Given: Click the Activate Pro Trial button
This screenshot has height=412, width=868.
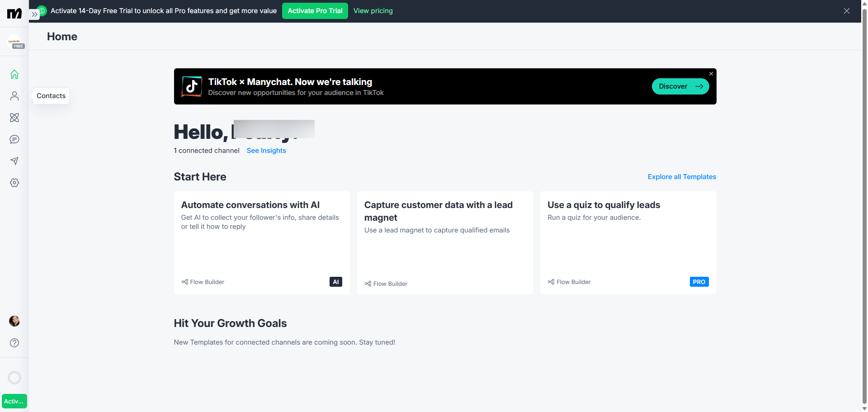Looking at the screenshot, I should [315, 11].
